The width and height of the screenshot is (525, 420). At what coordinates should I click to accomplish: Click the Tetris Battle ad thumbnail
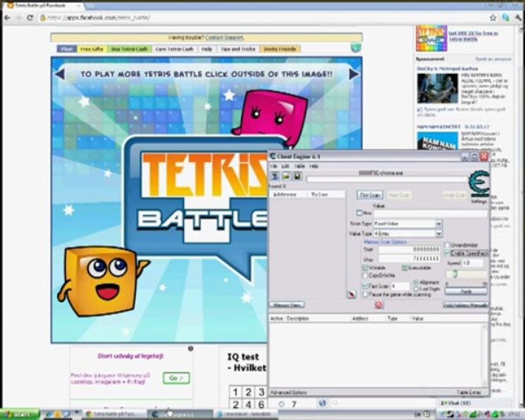pos(431,38)
